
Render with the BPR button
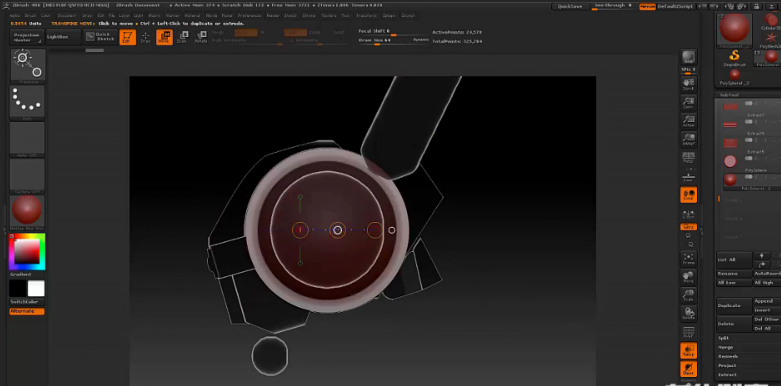[688, 57]
